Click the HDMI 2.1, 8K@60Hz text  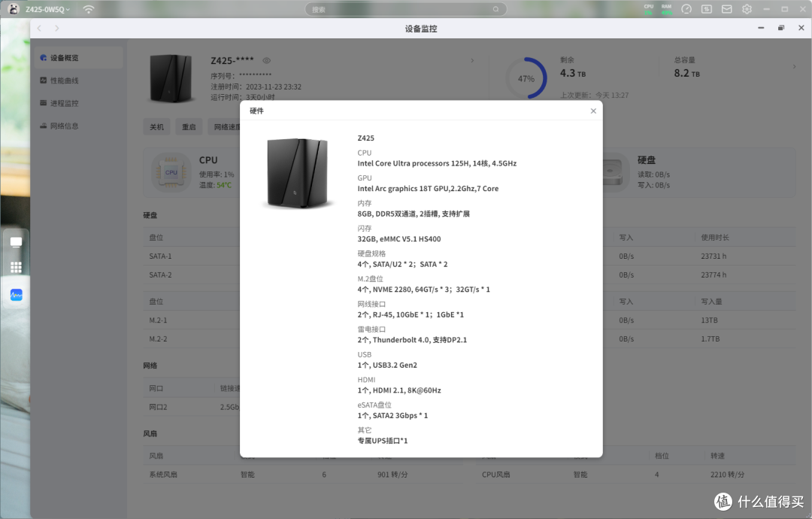tap(399, 390)
